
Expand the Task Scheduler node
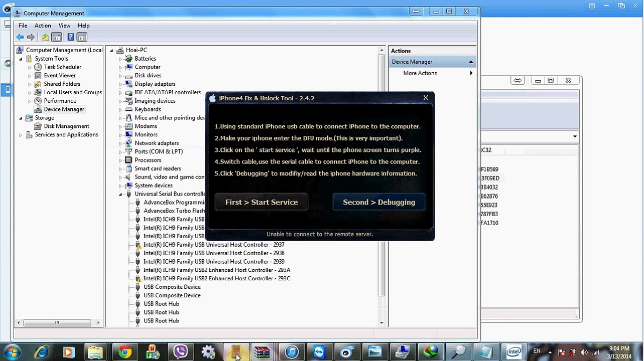coord(30,67)
